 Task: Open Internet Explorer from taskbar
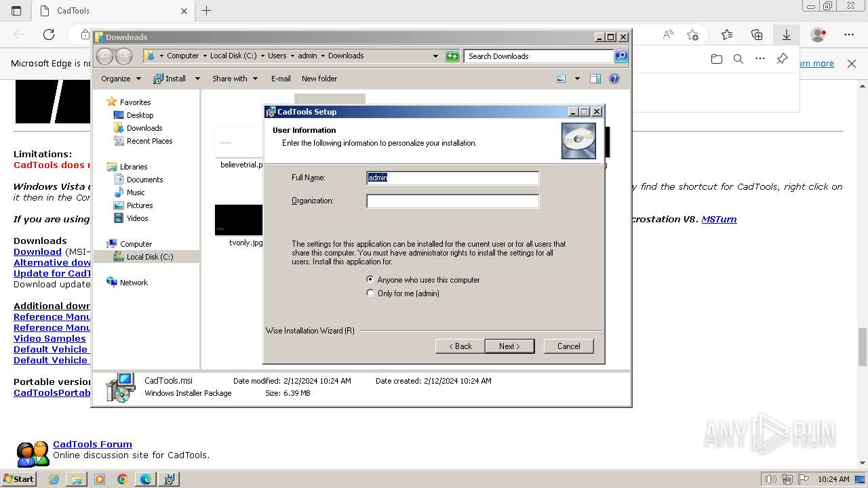tap(54, 479)
